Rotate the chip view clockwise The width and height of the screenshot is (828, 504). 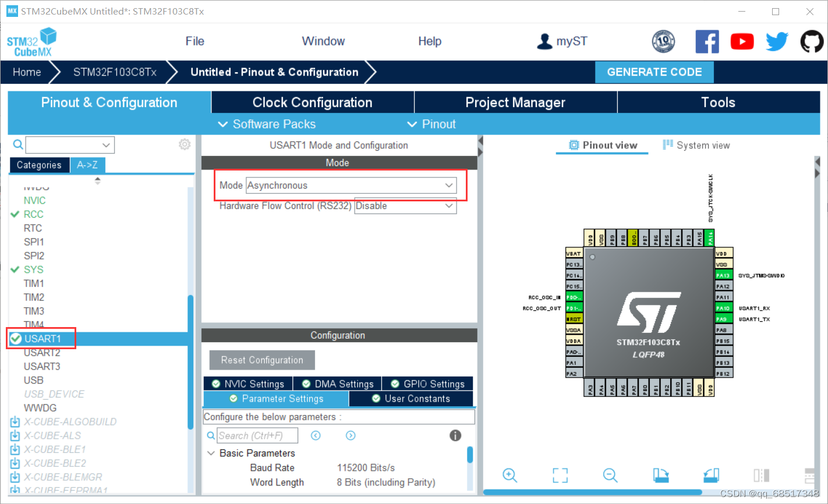(660, 475)
